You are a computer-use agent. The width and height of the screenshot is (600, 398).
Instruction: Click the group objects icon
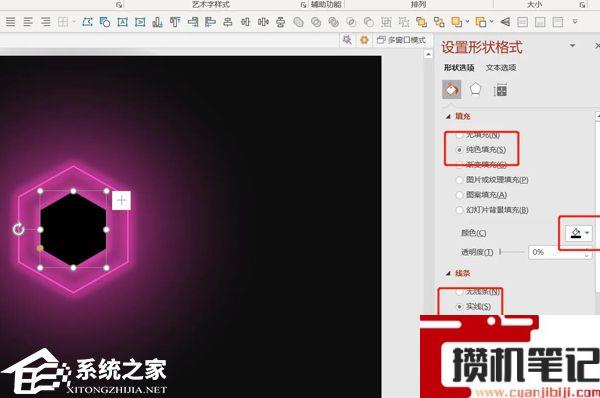(386, 22)
